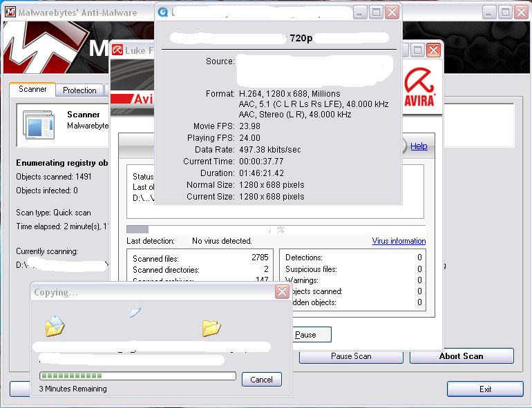Click the source folder icon in Copying dialog
The height and width of the screenshot is (408, 532).
[55, 326]
